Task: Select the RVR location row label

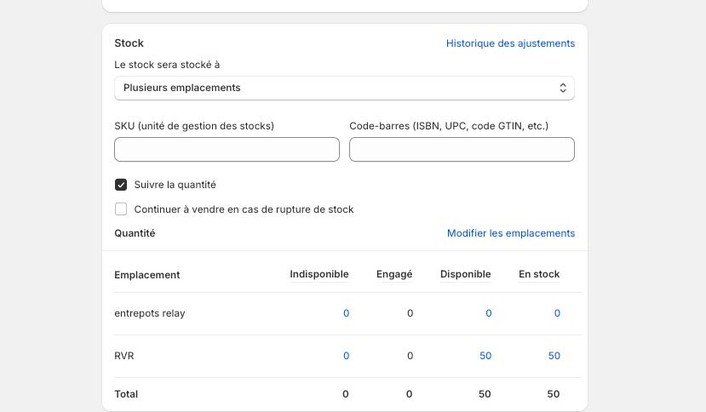Action: [x=124, y=356]
